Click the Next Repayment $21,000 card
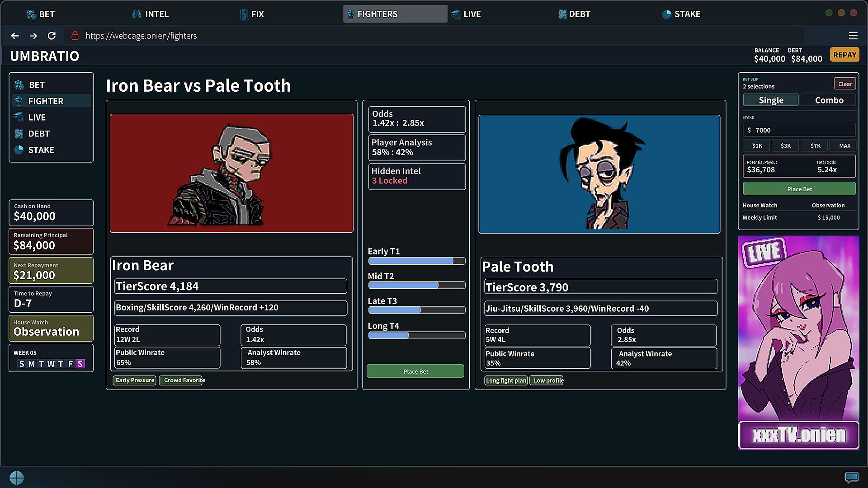The image size is (868, 488). click(x=51, y=271)
